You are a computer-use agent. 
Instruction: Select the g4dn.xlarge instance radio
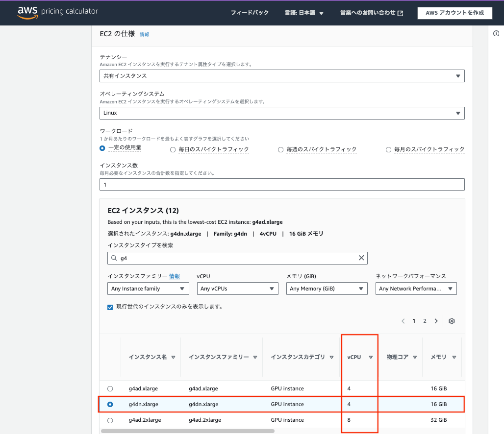coord(110,405)
